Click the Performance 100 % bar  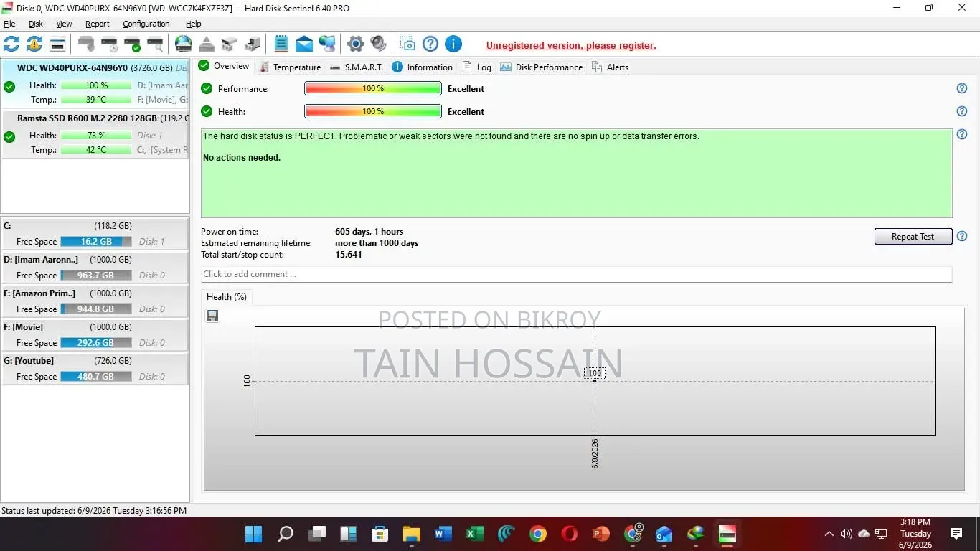373,89
